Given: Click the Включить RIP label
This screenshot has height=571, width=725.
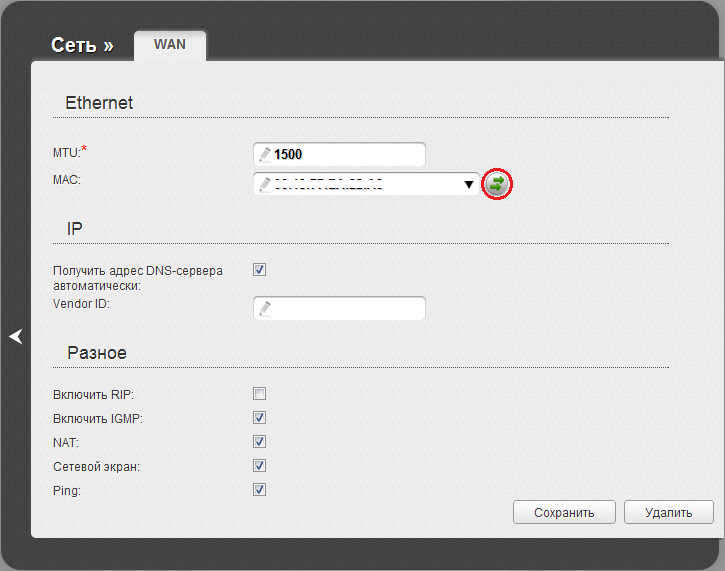Looking at the screenshot, I should 93,394.
